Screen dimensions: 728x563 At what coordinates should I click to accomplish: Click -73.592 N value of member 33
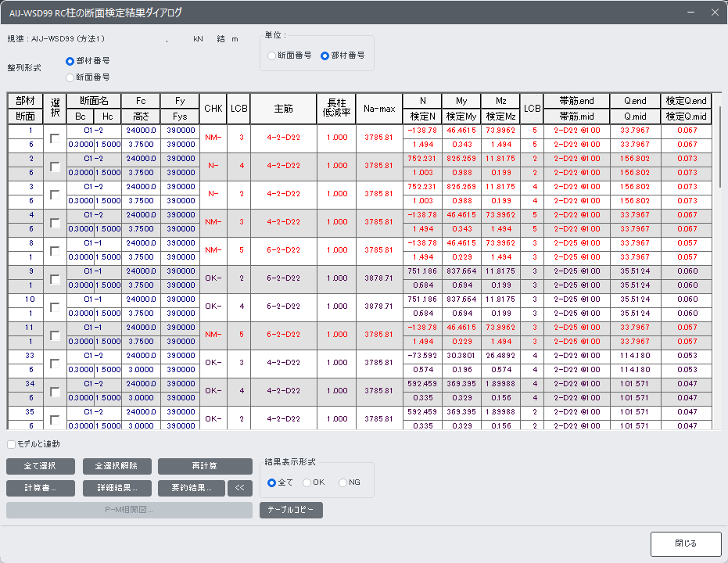(x=422, y=356)
